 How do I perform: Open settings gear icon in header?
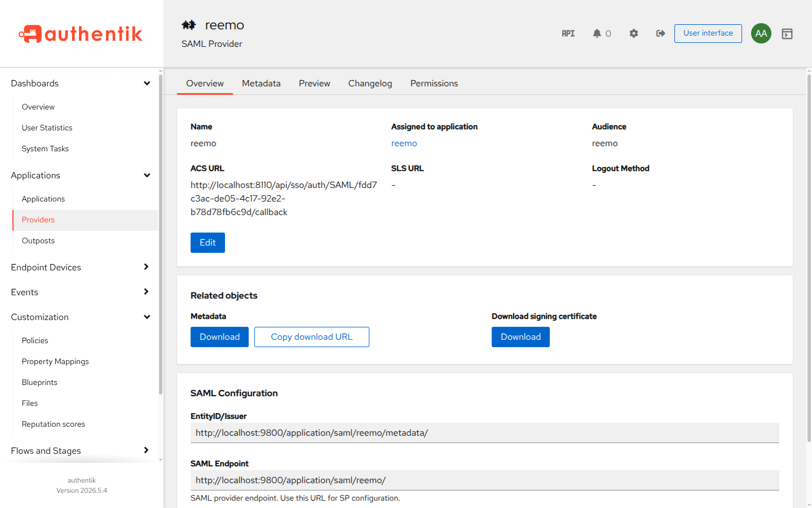(634, 33)
